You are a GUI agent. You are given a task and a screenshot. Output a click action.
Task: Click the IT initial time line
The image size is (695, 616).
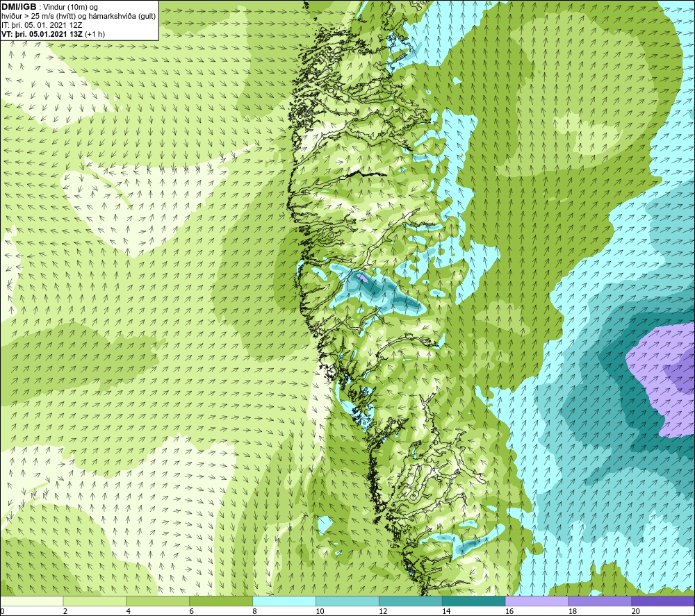point(42,25)
